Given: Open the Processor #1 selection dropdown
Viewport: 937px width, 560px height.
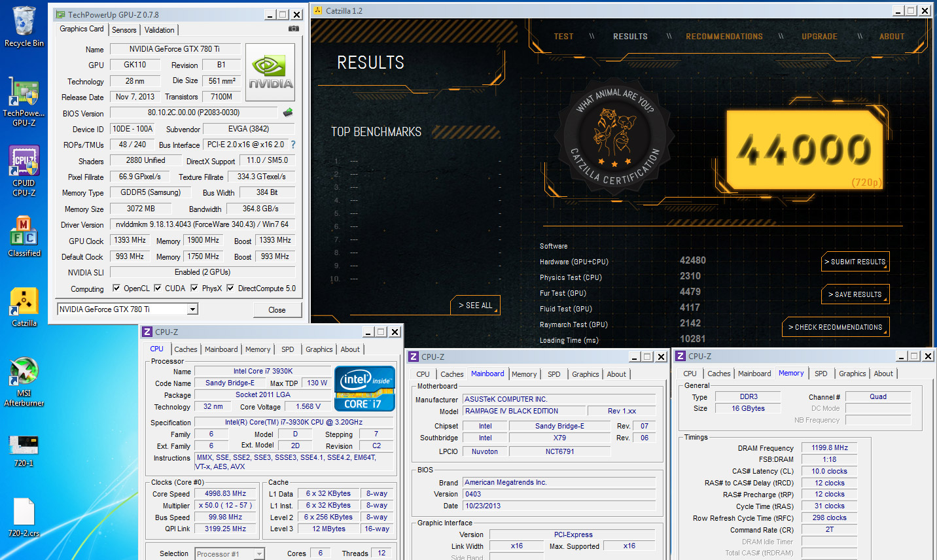Looking at the screenshot, I should click(x=259, y=554).
